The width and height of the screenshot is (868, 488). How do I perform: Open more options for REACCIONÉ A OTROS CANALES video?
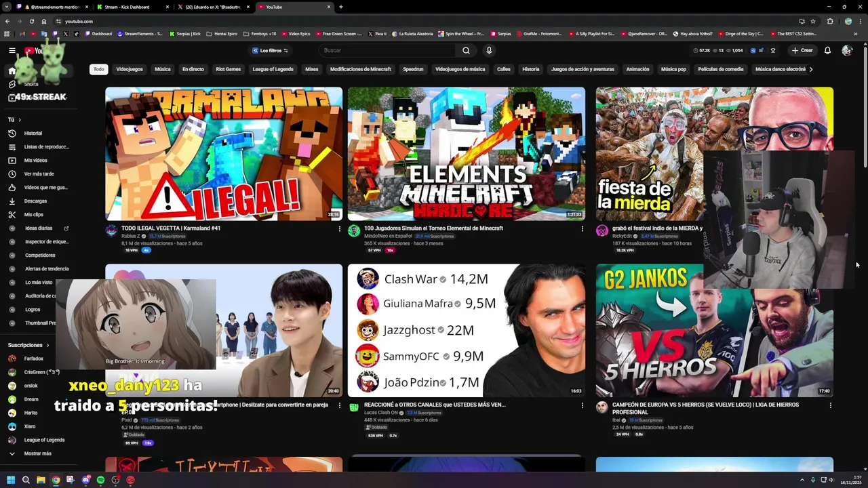tap(582, 405)
